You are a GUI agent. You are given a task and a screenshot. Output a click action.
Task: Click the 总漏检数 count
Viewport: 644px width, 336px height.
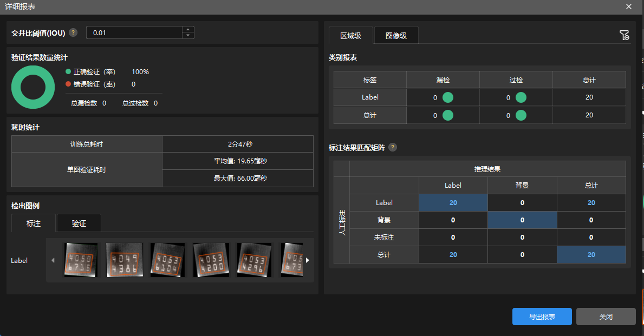(x=105, y=103)
